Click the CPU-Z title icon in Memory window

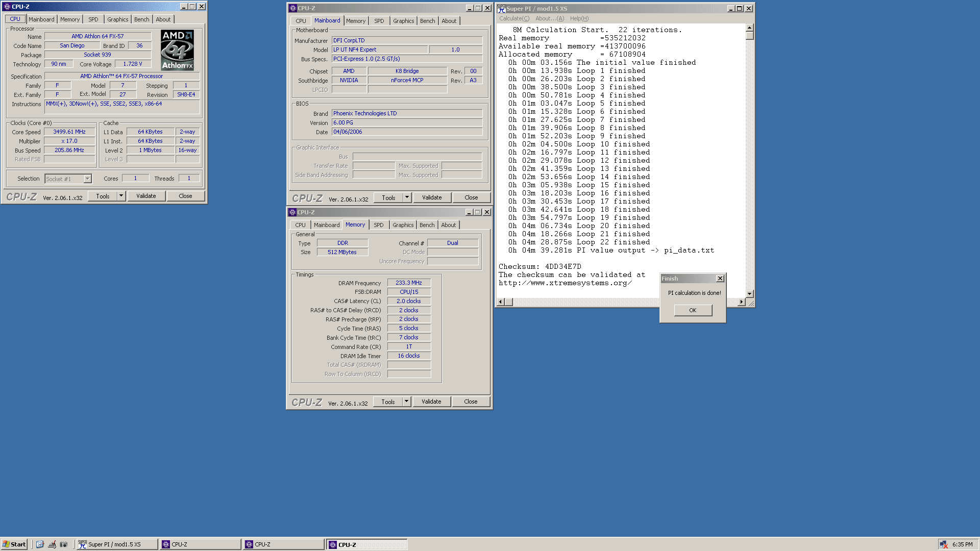coord(292,212)
